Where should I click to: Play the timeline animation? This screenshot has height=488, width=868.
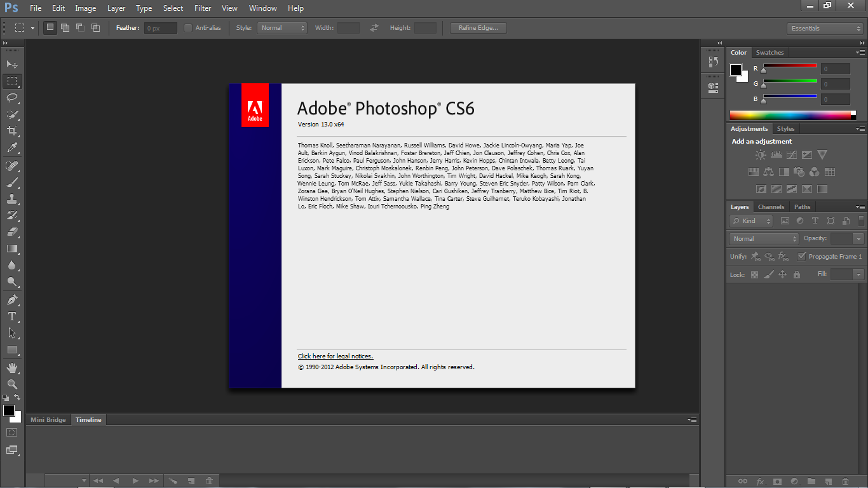[x=135, y=481]
